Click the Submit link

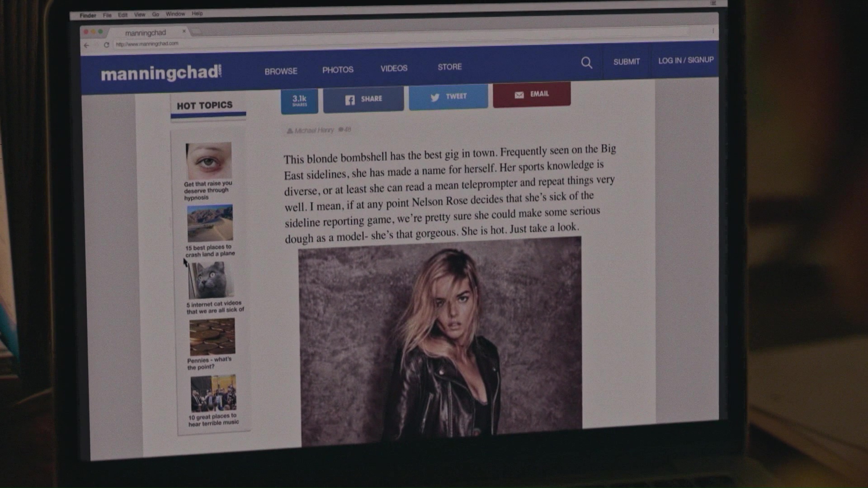tap(626, 61)
